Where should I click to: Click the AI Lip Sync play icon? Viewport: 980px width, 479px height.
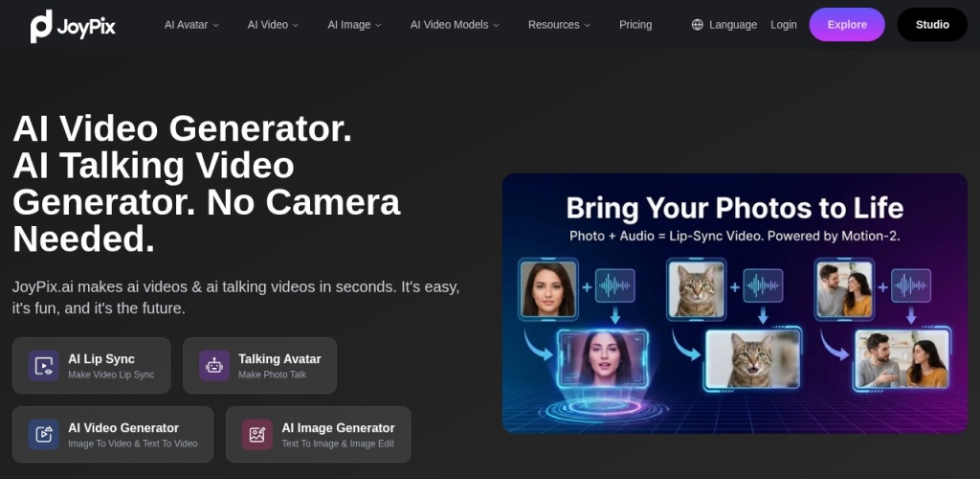tap(44, 366)
